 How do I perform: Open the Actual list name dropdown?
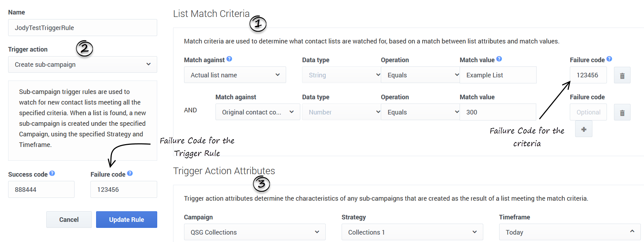point(235,75)
